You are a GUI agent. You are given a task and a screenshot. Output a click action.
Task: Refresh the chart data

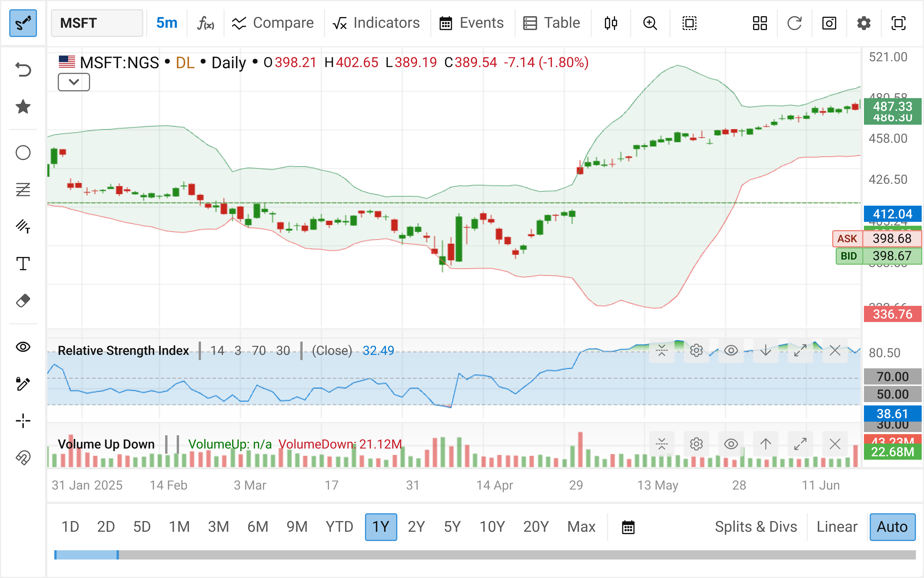795,23
